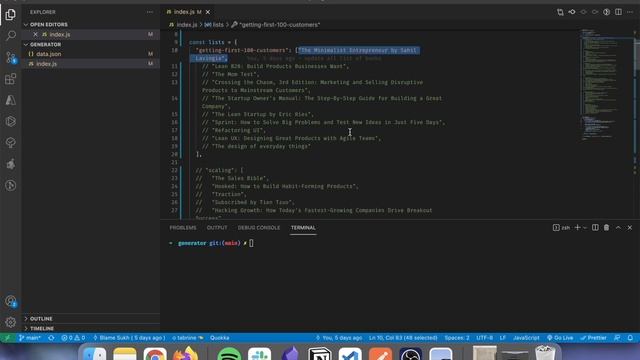Viewport: 640px width, 360px height.
Task: Click the terminal prompt input area
Action: [251, 243]
